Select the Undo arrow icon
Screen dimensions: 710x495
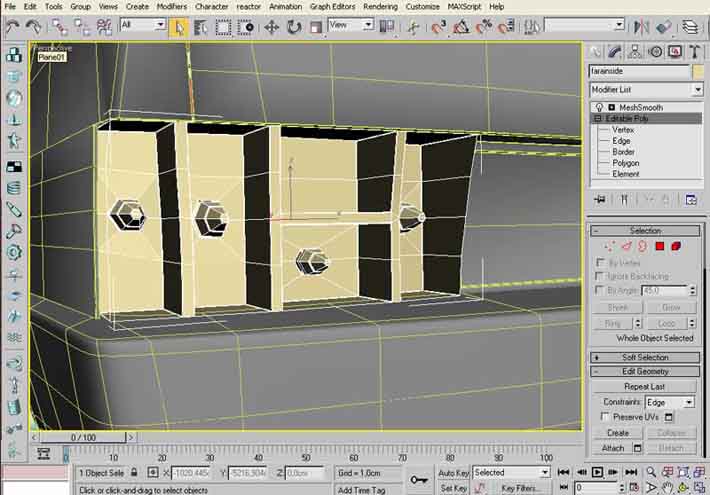click(x=12, y=26)
